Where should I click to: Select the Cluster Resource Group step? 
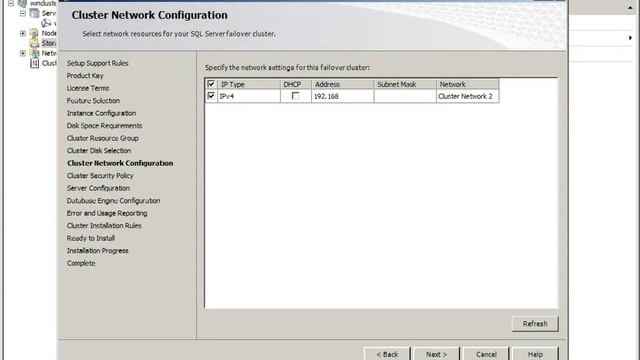(x=102, y=138)
